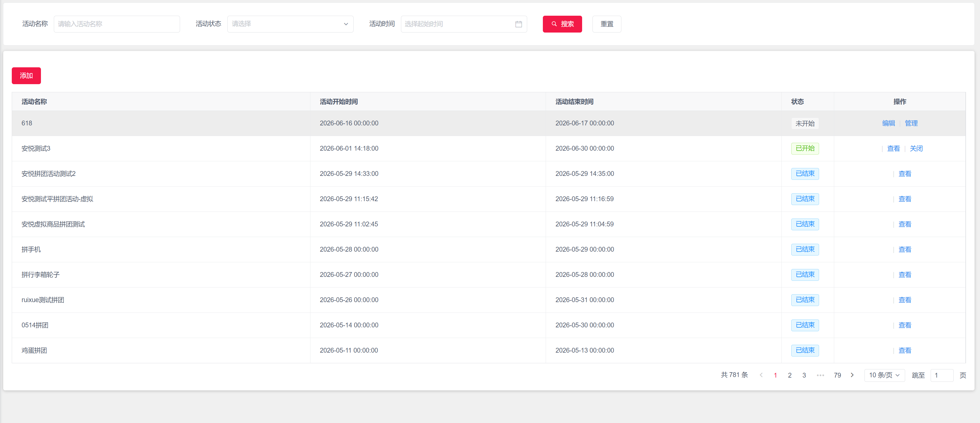Click the 添加 add button
The image size is (980, 423).
coord(26,75)
